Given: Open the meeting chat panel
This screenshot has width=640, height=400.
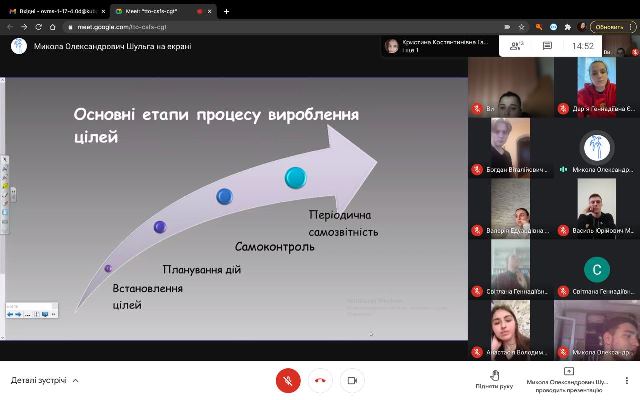Looking at the screenshot, I should click(x=547, y=46).
